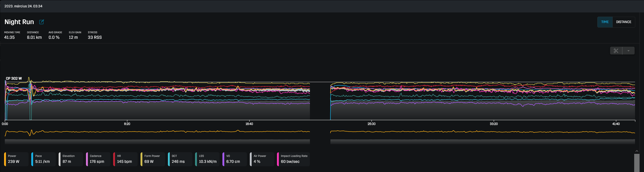Image resolution: width=644 pixels, height=172 pixels.
Task: Click scrollbar up arrow at right
Action: (637, 151)
